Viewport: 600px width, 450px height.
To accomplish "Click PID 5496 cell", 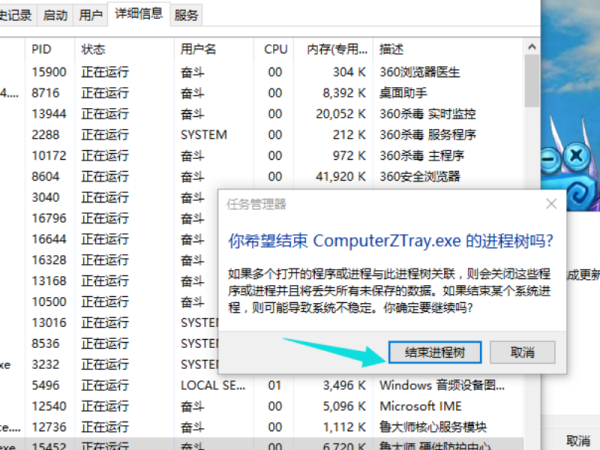I will [x=46, y=385].
